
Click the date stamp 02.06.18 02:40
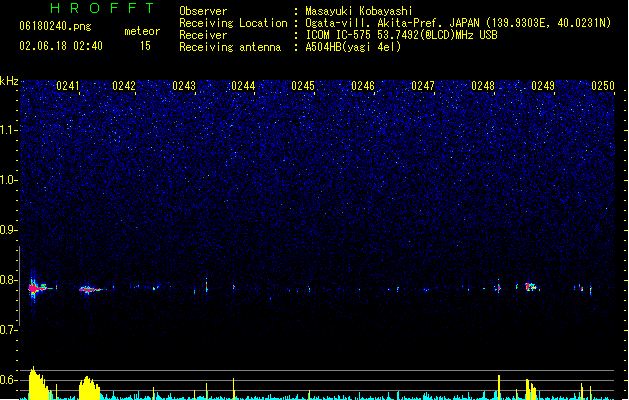61,46
